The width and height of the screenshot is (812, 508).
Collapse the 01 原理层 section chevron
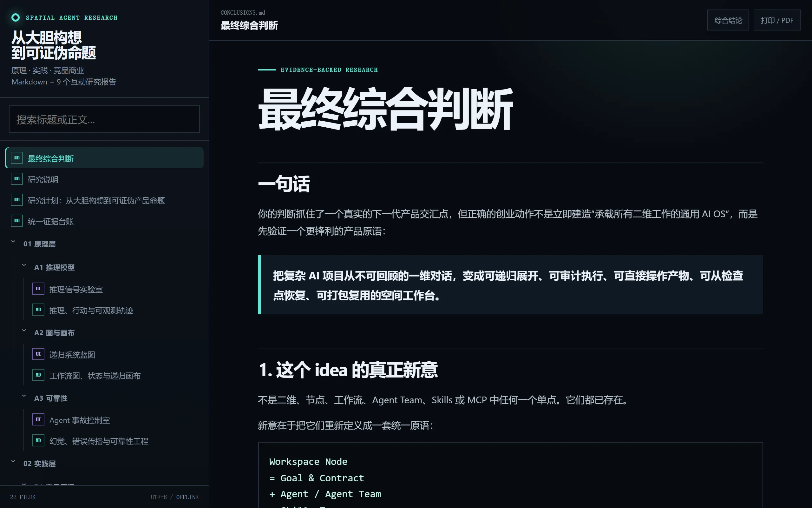(13, 241)
